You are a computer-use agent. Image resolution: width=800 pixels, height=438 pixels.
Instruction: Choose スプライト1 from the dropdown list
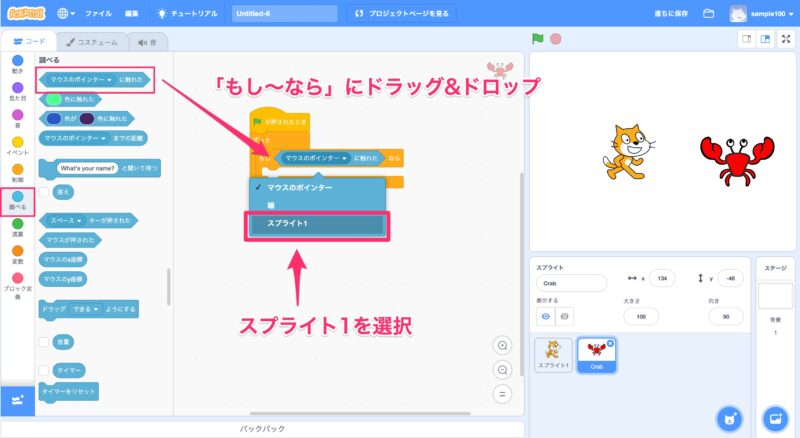coord(316,224)
